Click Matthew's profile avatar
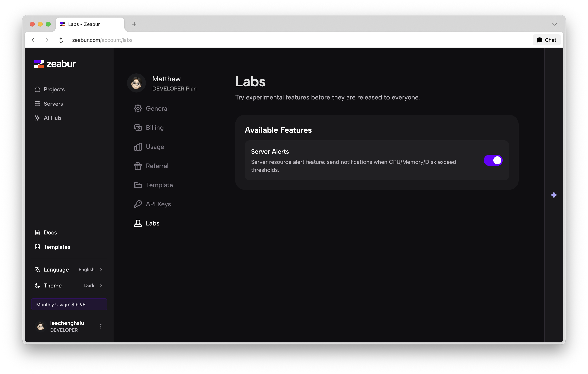The height and width of the screenshot is (374, 588). pyautogui.click(x=136, y=83)
